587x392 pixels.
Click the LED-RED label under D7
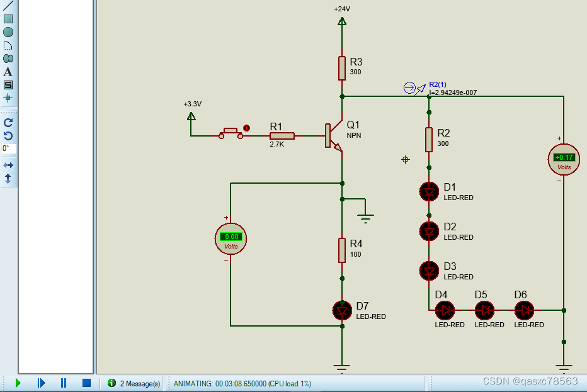tap(371, 316)
